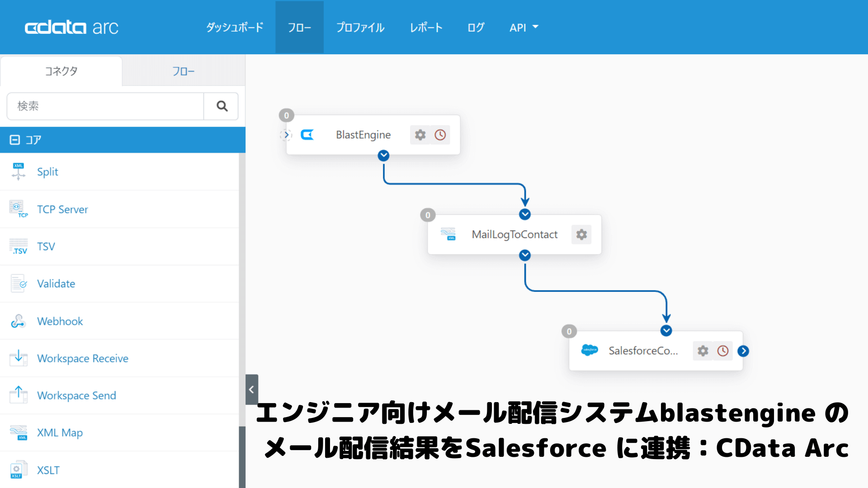Switch to the コネクタ sidebar tab
The height and width of the screenshot is (488, 868).
(x=61, y=71)
